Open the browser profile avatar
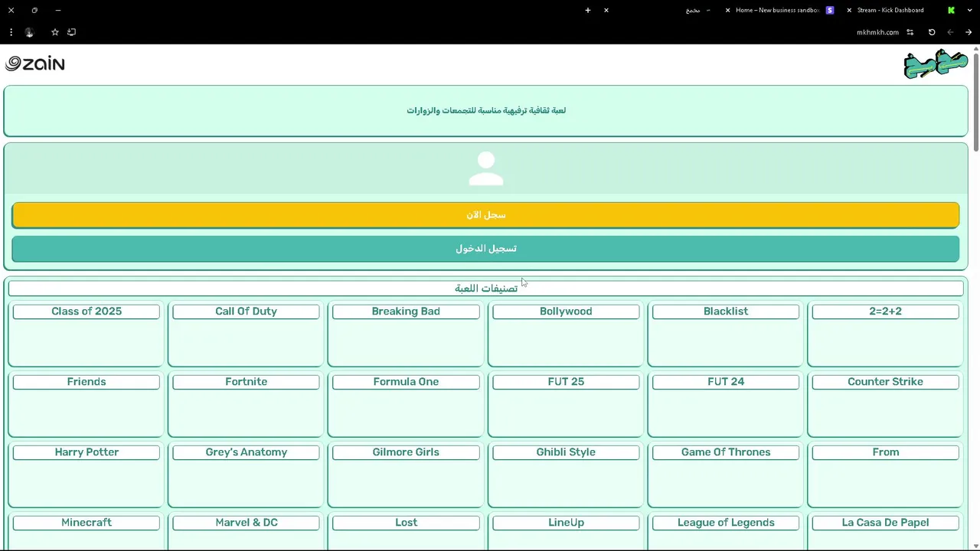 (x=29, y=32)
